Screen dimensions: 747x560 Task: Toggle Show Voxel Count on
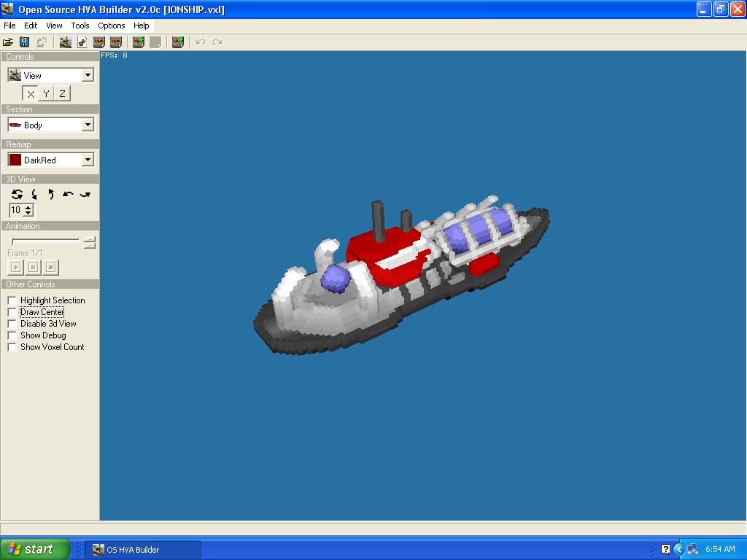pos(12,347)
